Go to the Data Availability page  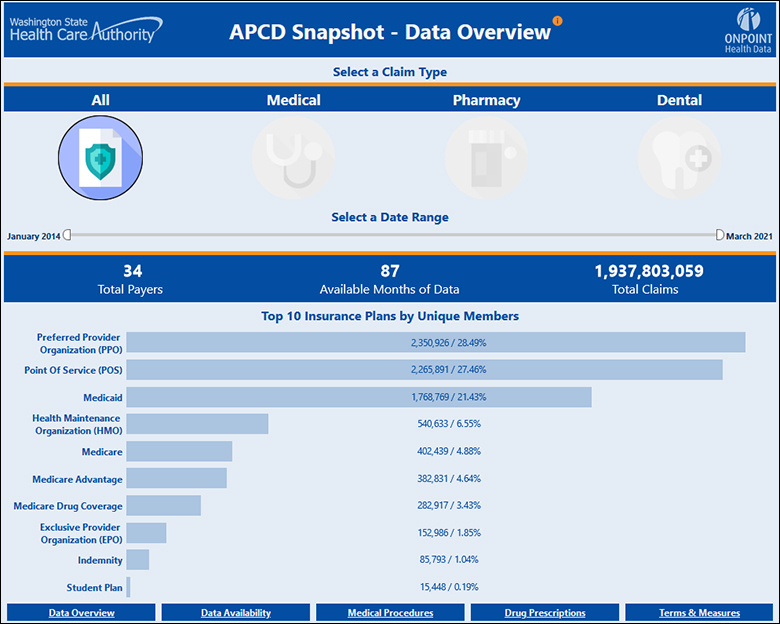(236, 613)
